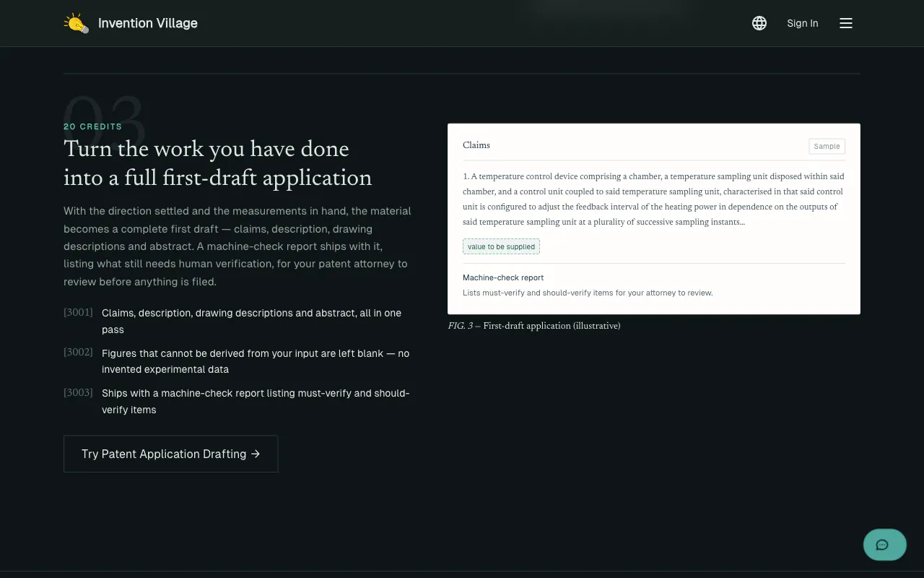This screenshot has width=924, height=578.
Task: Open the hamburger menu
Action: [x=846, y=23]
